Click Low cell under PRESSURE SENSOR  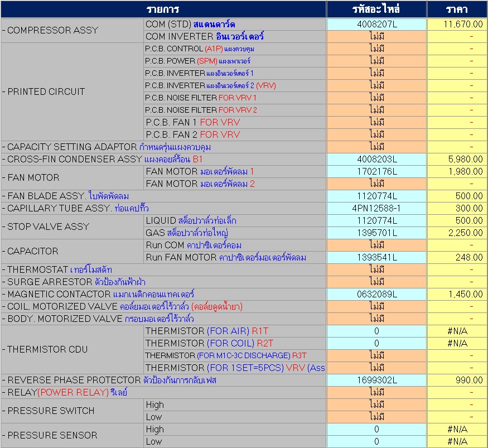[235, 441]
